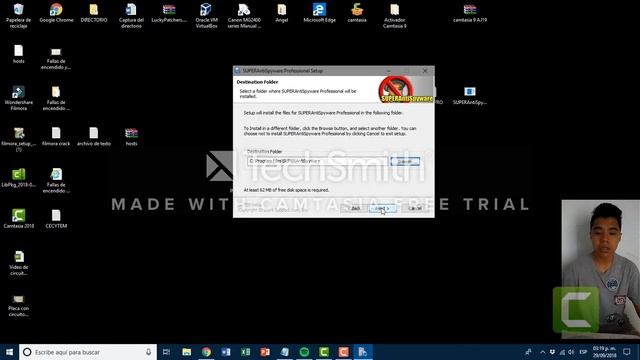
Task: Select the DIRECTORIO folder icon
Action: [94, 13]
